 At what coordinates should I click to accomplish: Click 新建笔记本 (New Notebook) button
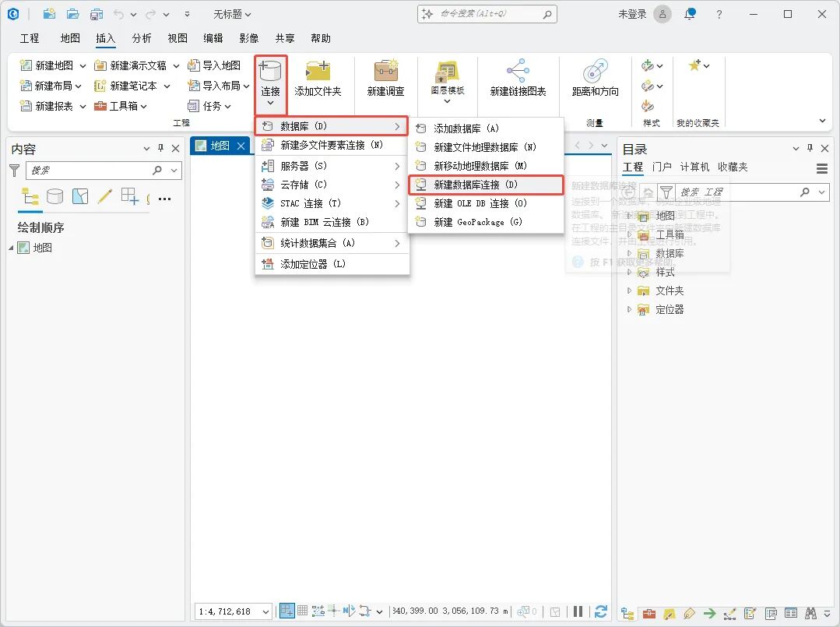(x=126, y=86)
